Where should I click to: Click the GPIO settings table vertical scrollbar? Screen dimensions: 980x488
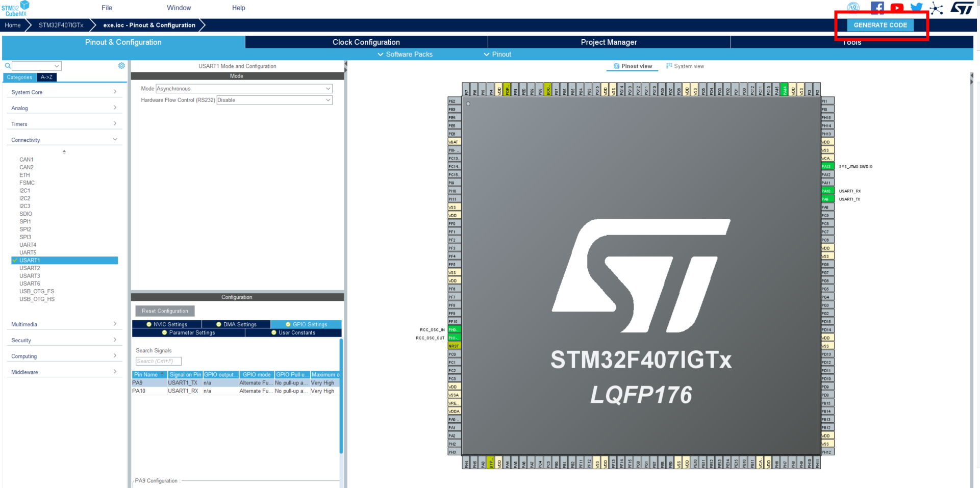pos(341,396)
